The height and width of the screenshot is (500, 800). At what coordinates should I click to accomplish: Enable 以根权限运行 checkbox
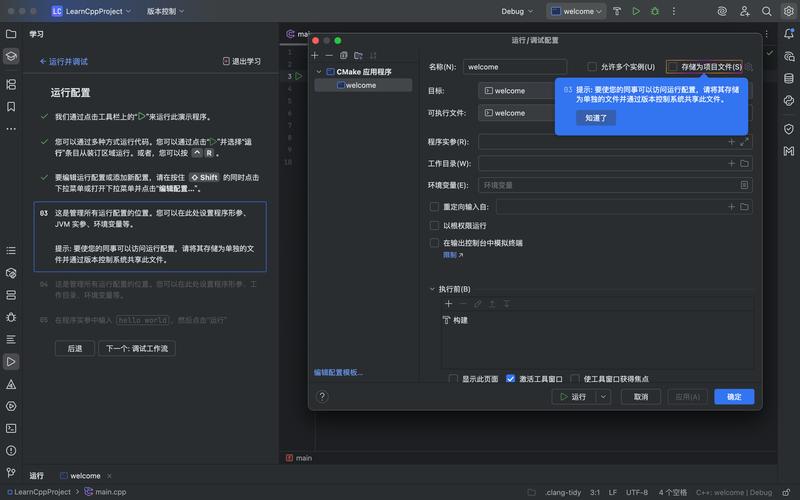coord(434,226)
